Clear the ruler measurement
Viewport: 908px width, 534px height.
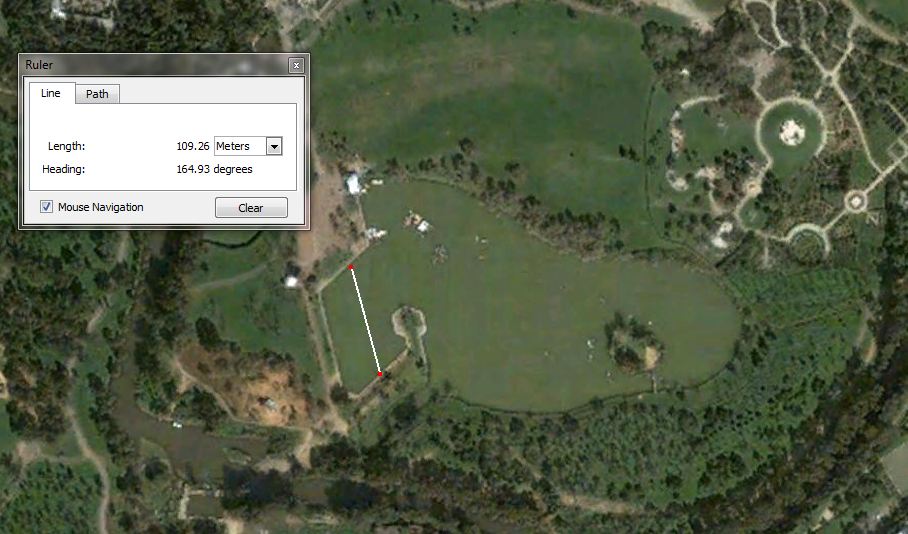point(251,208)
